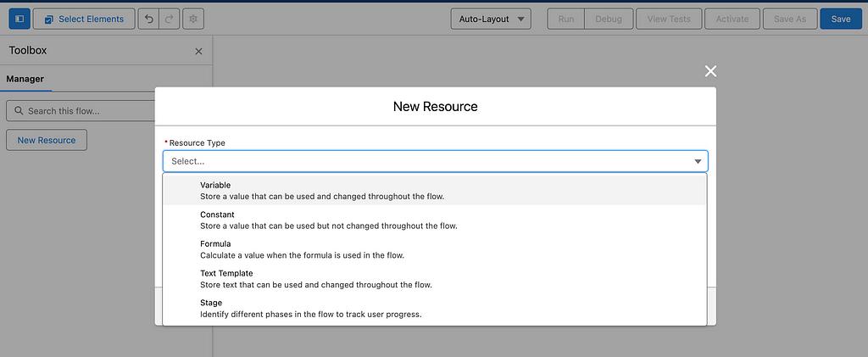Click the Redo arrow icon
Viewport: 868px width, 357px height.
click(170, 19)
